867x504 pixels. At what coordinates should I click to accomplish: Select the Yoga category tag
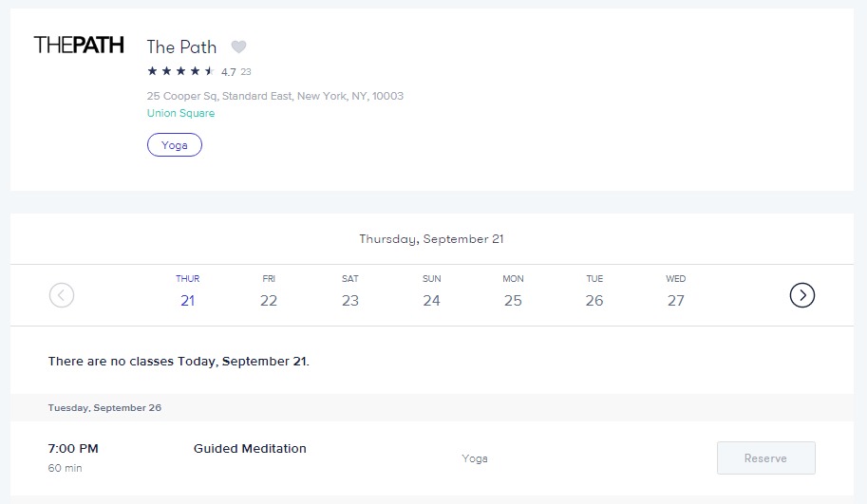point(175,145)
